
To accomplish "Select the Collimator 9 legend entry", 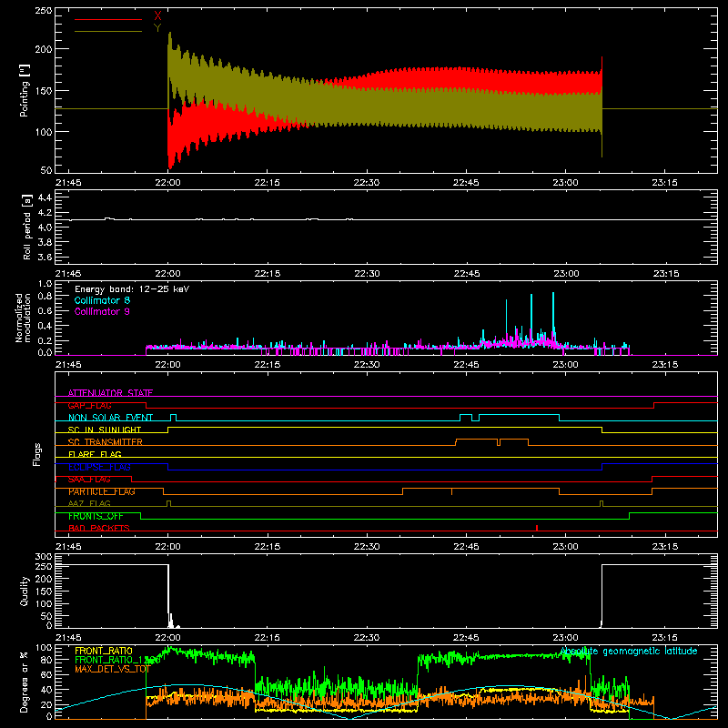I will (102, 311).
